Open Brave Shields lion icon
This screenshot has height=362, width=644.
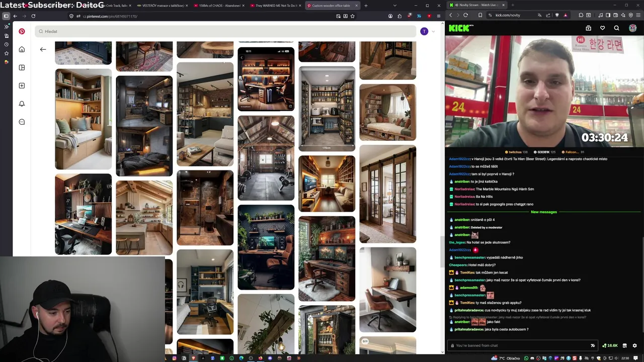[557, 15]
